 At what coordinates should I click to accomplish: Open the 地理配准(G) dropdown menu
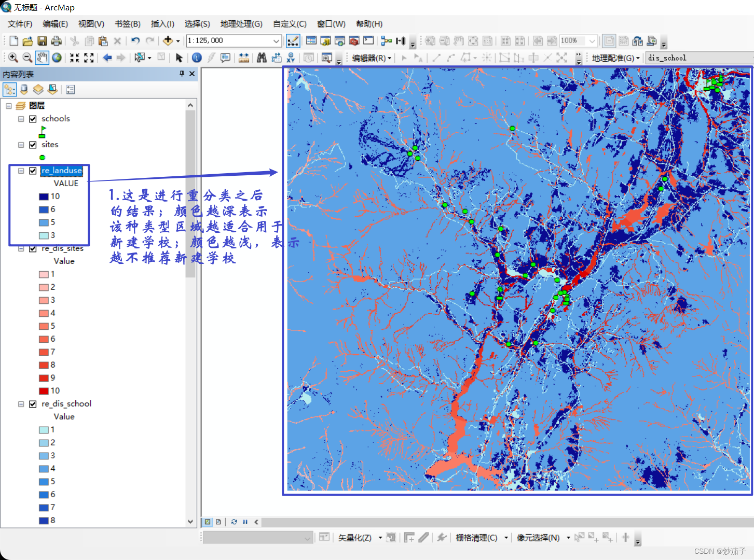pyautogui.click(x=615, y=58)
